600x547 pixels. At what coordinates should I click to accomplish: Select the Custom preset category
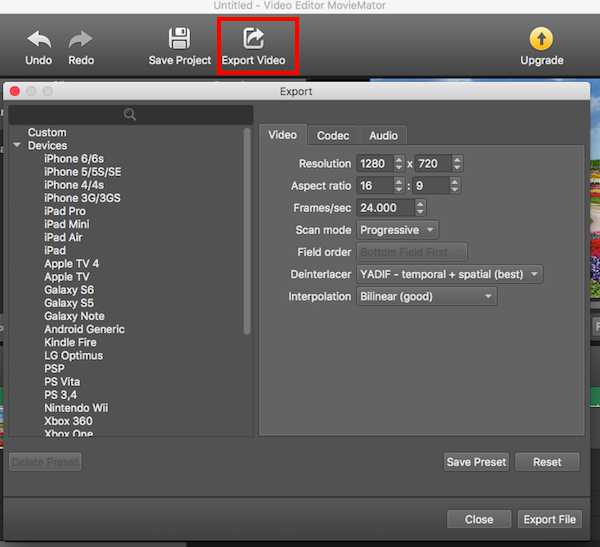47,132
